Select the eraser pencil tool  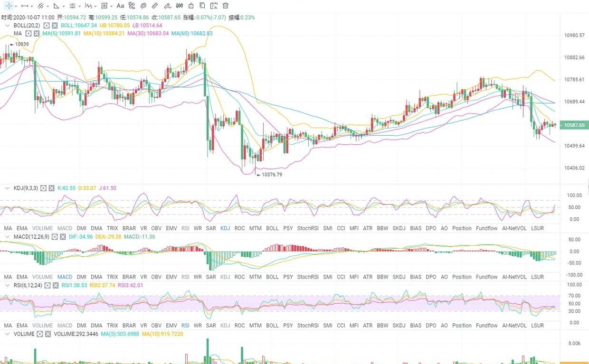(167, 6)
